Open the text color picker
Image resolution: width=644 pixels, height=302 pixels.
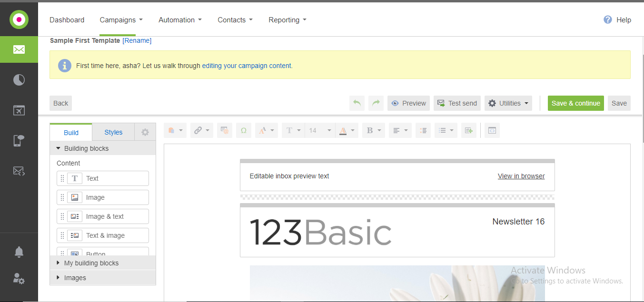[x=347, y=130]
